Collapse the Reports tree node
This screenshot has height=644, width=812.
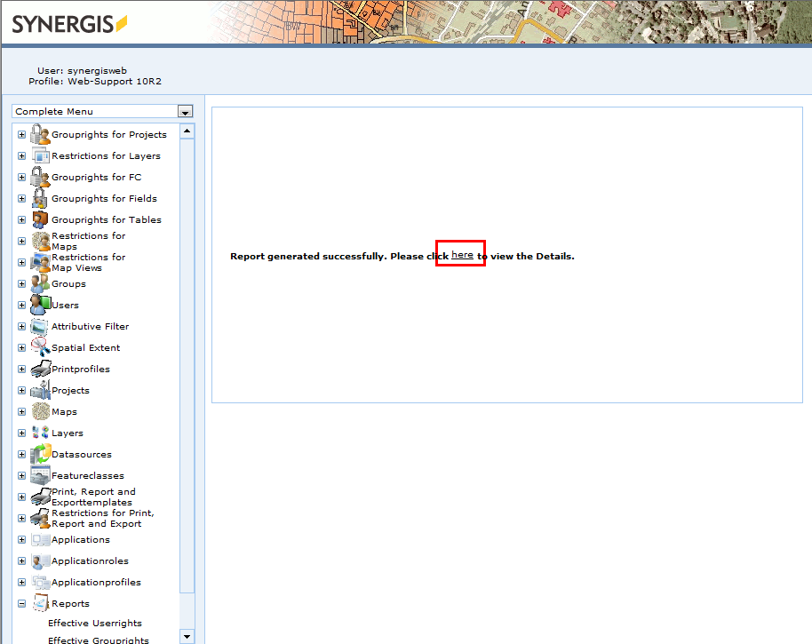[x=20, y=603]
